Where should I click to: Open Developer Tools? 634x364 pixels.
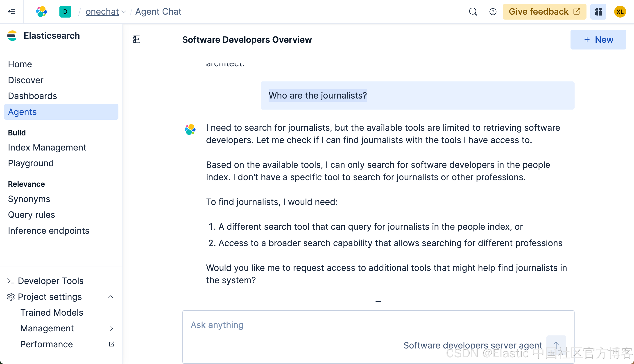(x=50, y=281)
